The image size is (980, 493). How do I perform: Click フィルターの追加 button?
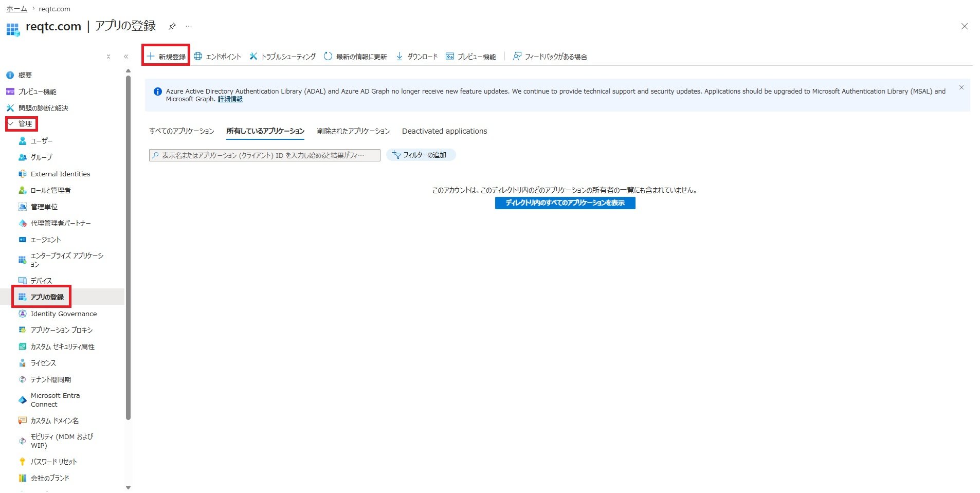click(x=421, y=155)
